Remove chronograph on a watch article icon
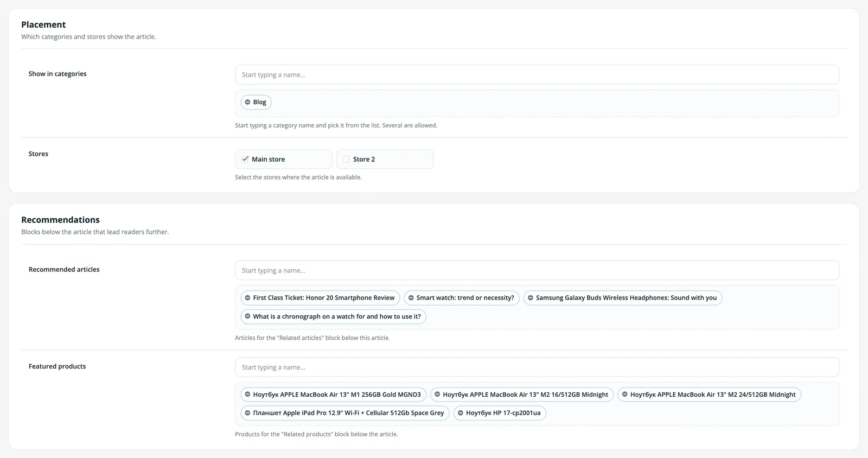 (247, 316)
